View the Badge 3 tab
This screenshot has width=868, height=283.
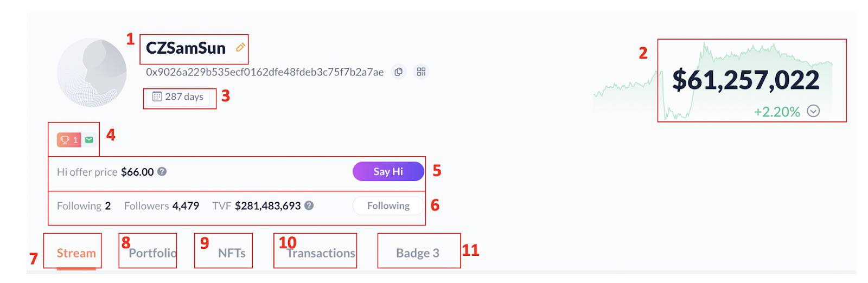pyautogui.click(x=418, y=253)
